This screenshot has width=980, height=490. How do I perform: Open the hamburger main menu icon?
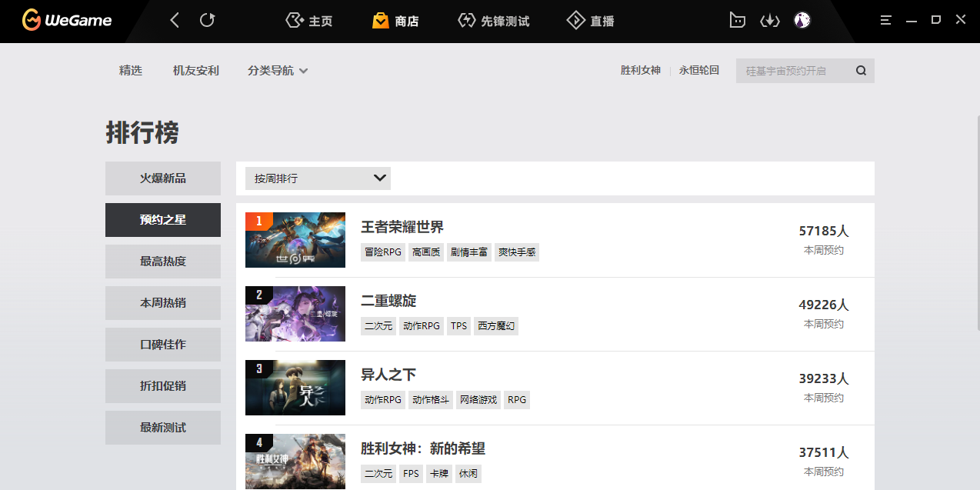pos(886,21)
